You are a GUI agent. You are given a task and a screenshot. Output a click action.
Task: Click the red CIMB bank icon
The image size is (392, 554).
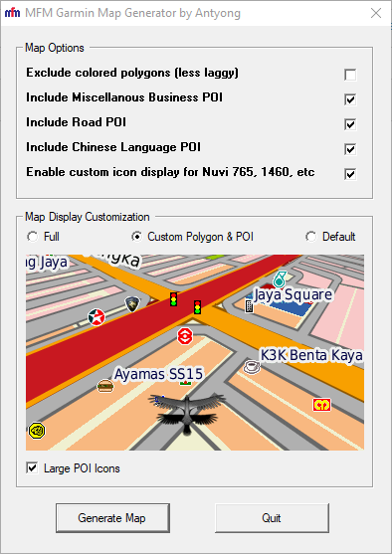[321, 404]
